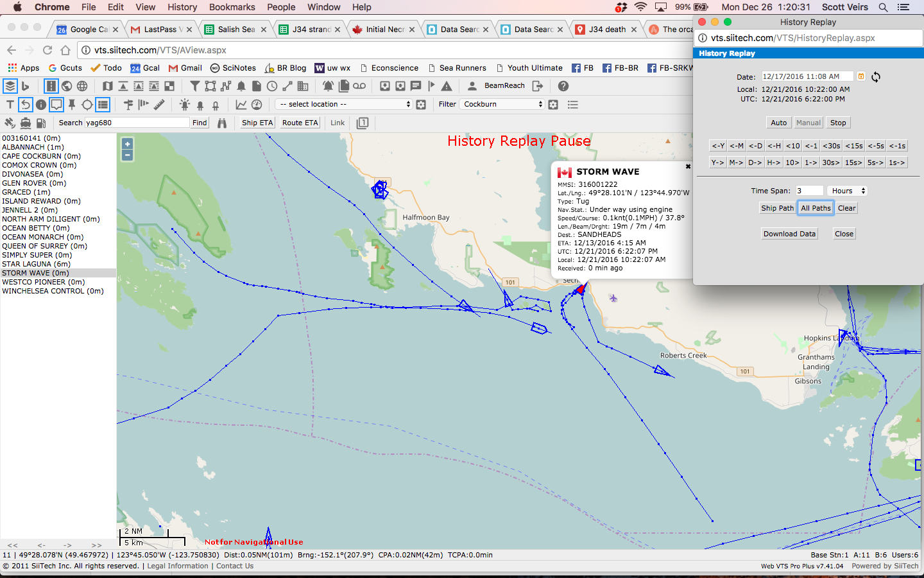Click the Download Data button
Viewport: 924px width, 578px height.
(x=789, y=234)
